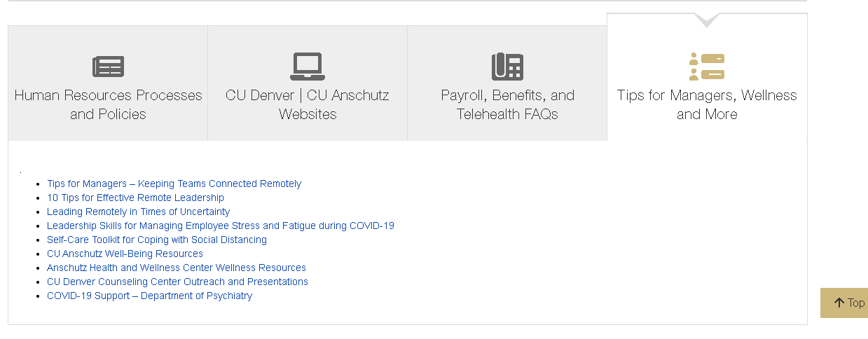Open Anschutz Health and Wellness Center Wellness Resources
This screenshot has width=868, height=339.
pos(177,268)
